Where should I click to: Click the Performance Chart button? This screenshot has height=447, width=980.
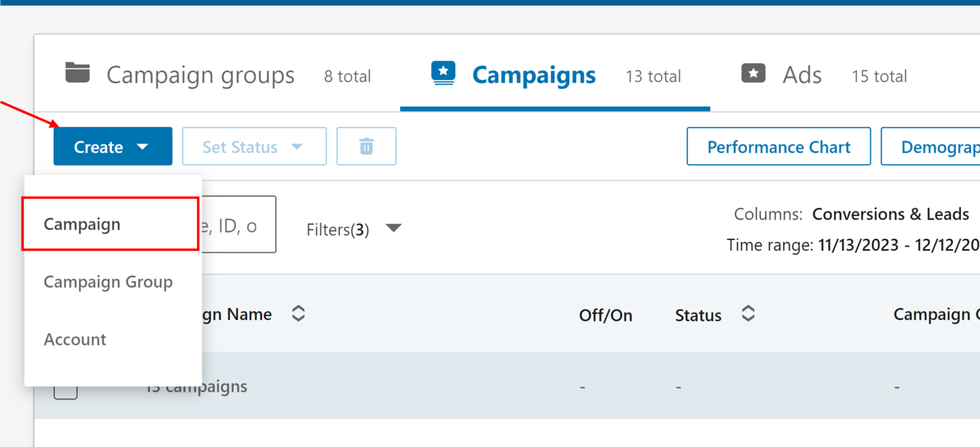coord(778,146)
